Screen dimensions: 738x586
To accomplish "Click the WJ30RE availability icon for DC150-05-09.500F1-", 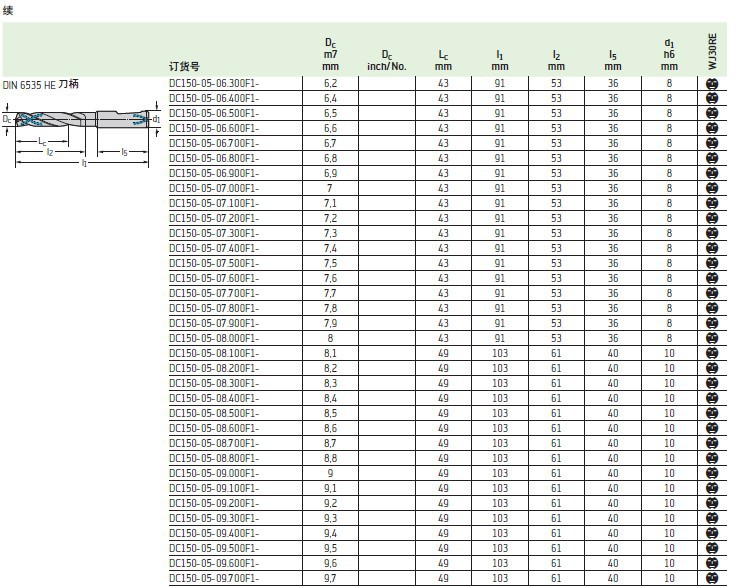I will [x=712, y=548].
